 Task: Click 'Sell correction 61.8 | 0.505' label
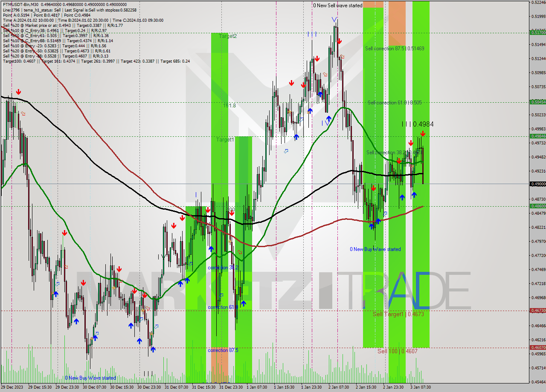pyautogui.click(x=395, y=103)
